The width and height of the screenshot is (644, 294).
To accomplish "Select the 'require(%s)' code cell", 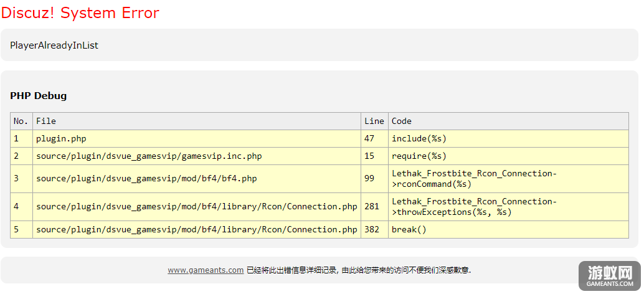I will click(508, 156).
